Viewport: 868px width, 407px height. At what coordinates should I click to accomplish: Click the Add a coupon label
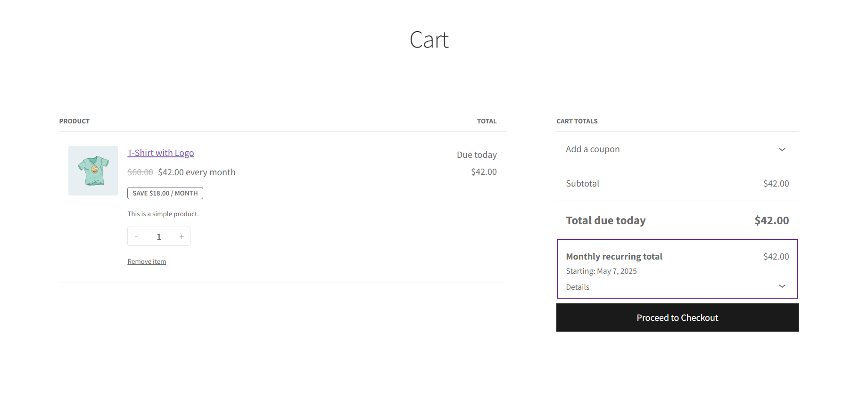(593, 149)
